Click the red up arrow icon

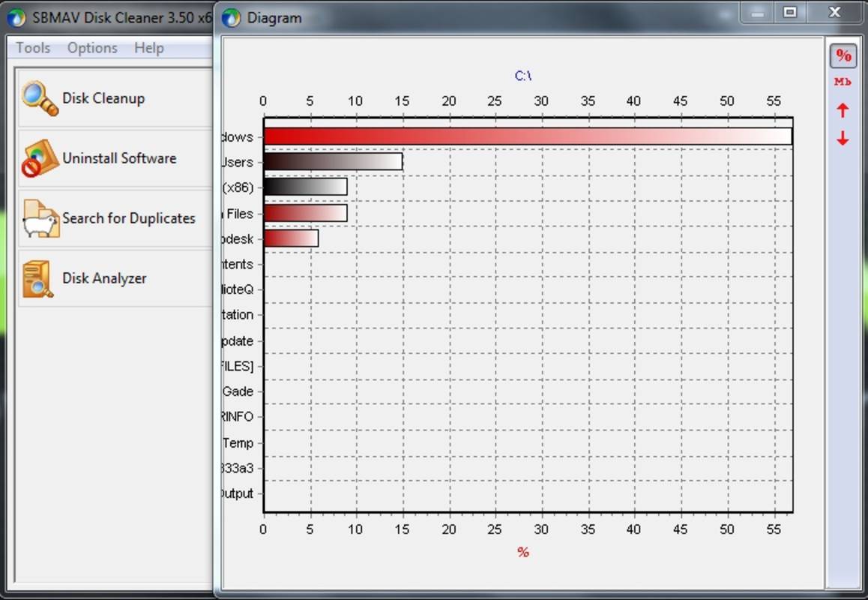[843, 110]
